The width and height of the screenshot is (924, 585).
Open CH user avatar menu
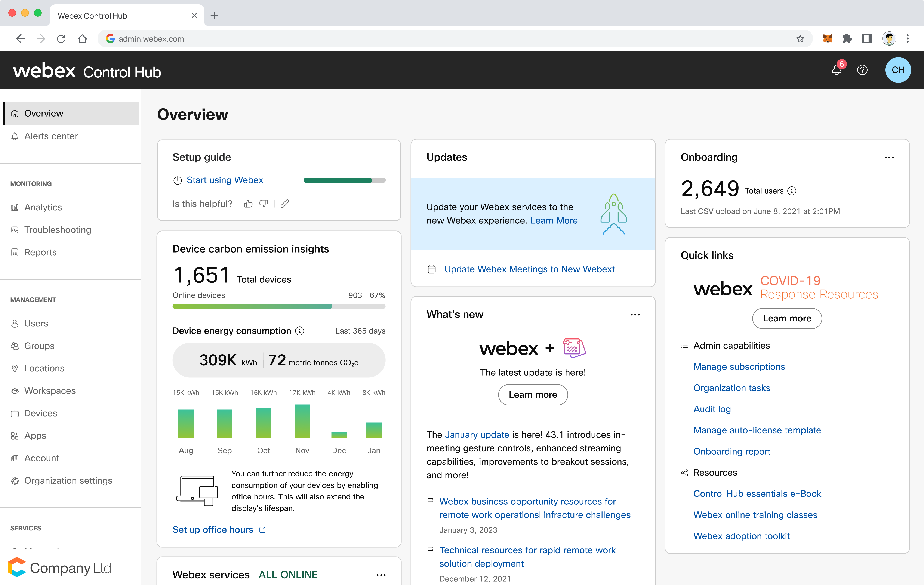(x=898, y=70)
